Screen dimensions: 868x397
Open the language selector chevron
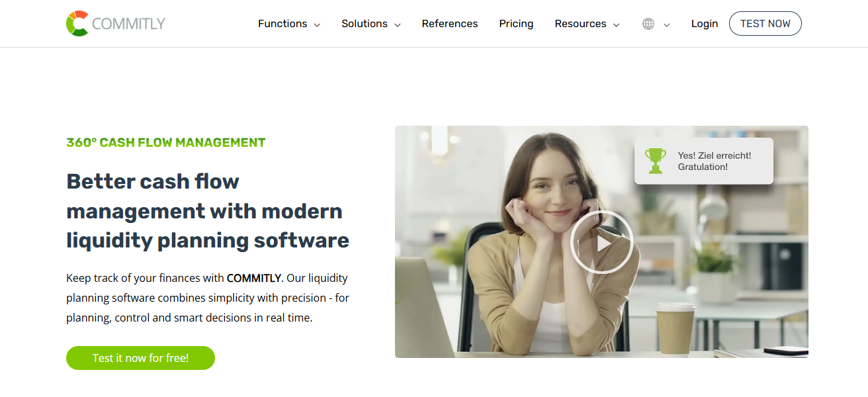coord(666,24)
